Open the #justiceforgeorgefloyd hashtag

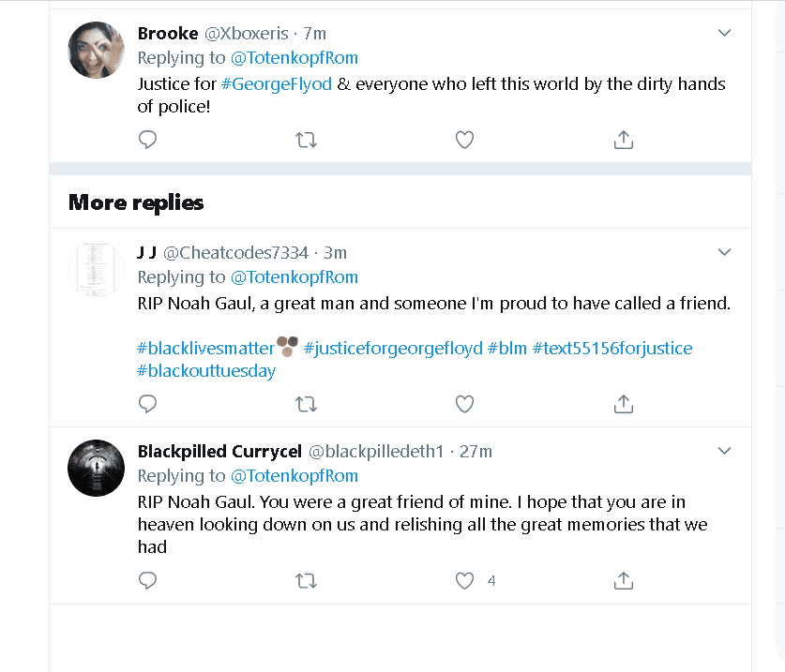pyautogui.click(x=393, y=349)
